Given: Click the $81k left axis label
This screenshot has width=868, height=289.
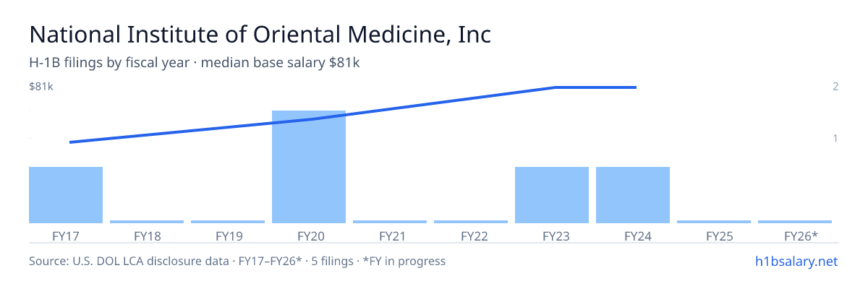Looking at the screenshot, I should [41, 87].
